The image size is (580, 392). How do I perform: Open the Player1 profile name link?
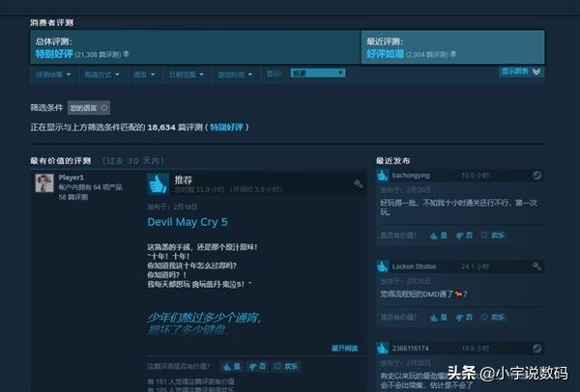point(71,178)
